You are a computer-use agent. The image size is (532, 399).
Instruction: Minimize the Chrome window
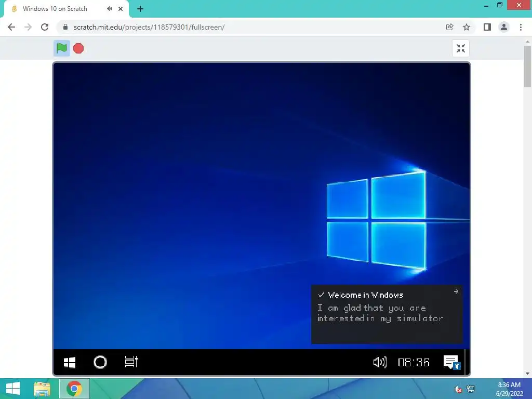pyautogui.click(x=486, y=5)
